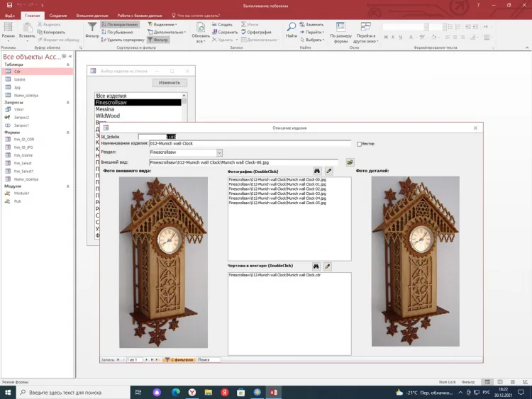Click Орфография spelling check

(257, 32)
